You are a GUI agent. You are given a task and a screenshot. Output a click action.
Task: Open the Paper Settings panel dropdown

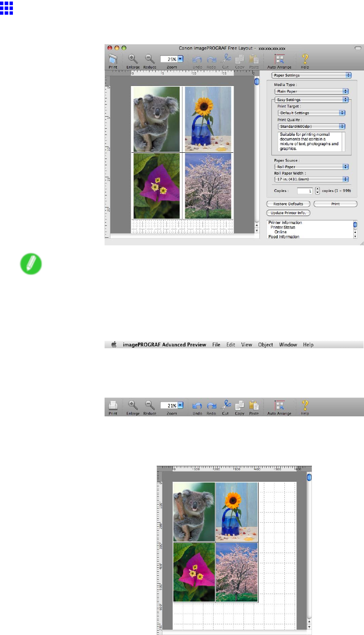(311, 75)
